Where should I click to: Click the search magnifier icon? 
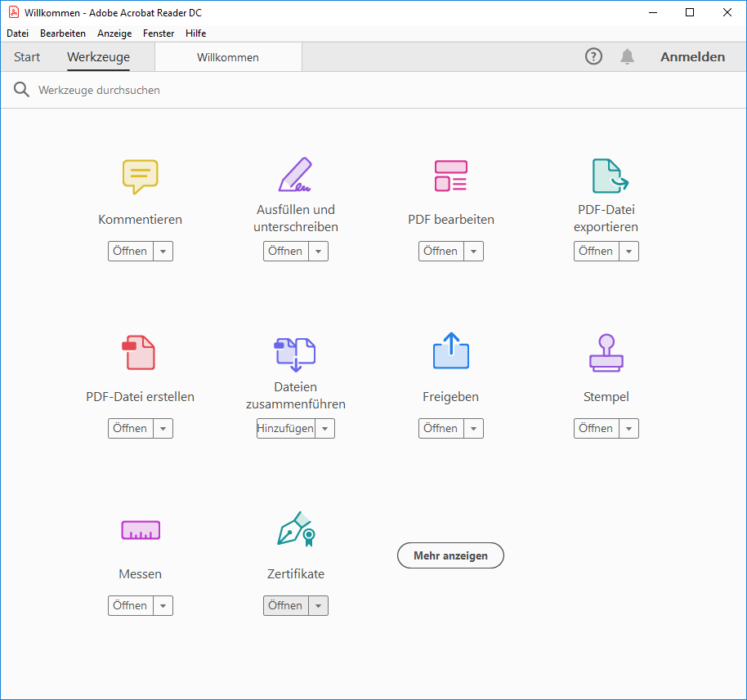point(21,90)
